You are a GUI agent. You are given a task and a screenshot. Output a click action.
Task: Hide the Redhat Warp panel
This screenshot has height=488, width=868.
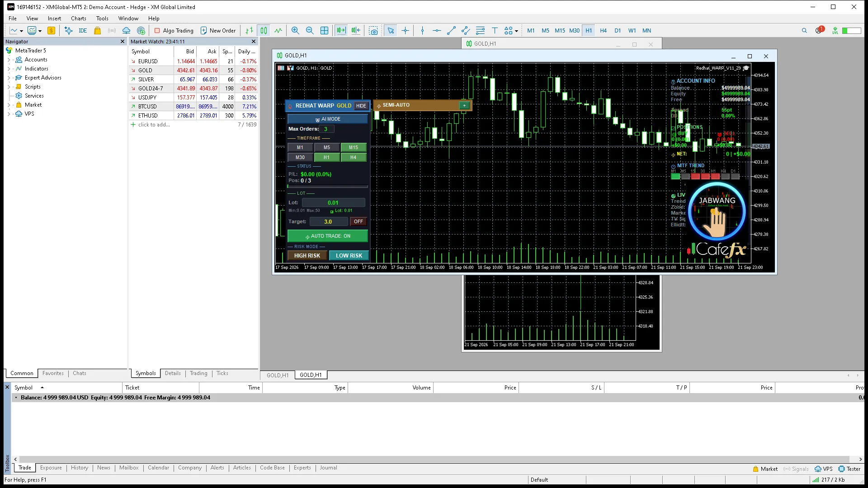click(361, 106)
